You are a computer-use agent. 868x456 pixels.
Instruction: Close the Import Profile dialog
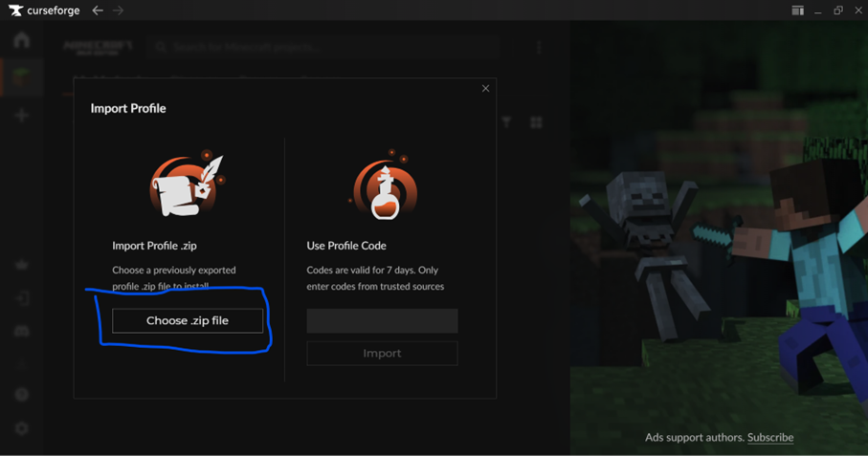pos(485,89)
